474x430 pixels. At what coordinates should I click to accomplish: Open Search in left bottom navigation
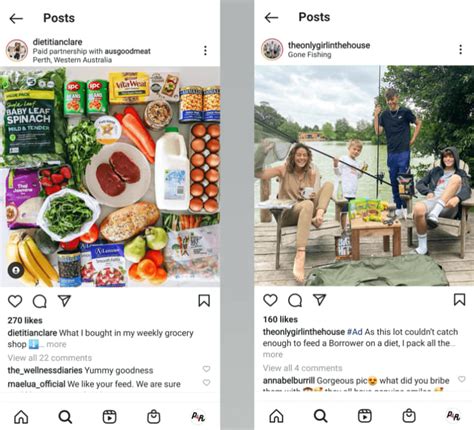[65, 417]
